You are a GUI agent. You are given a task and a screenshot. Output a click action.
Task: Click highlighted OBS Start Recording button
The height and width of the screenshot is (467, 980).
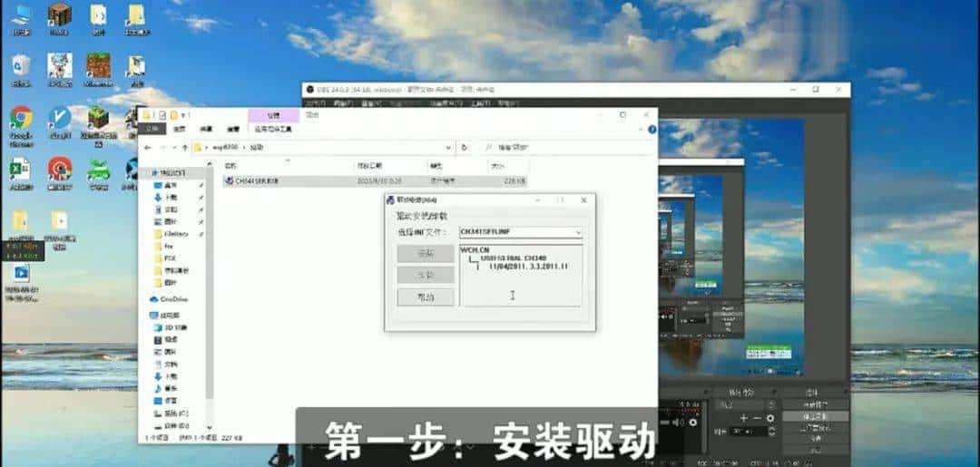pyautogui.click(x=816, y=416)
